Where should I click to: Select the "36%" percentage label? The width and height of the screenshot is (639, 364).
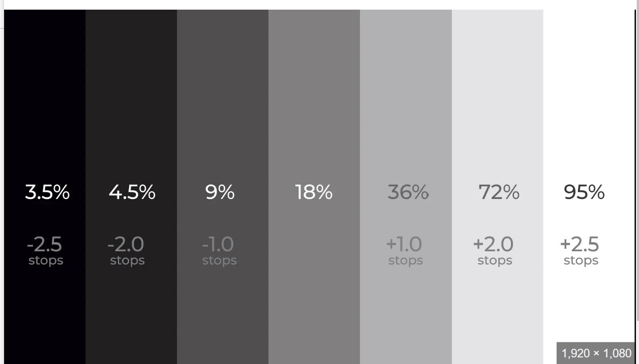click(x=408, y=192)
